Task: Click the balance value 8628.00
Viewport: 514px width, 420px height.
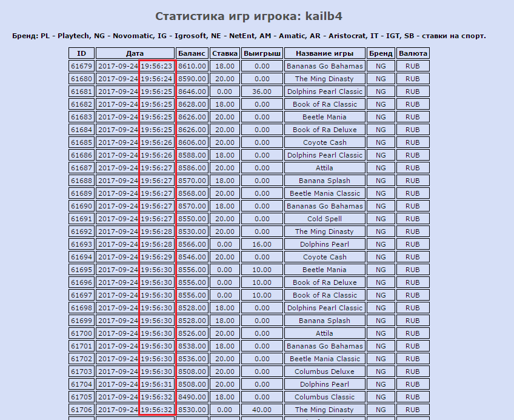Action: coord(192,104)
